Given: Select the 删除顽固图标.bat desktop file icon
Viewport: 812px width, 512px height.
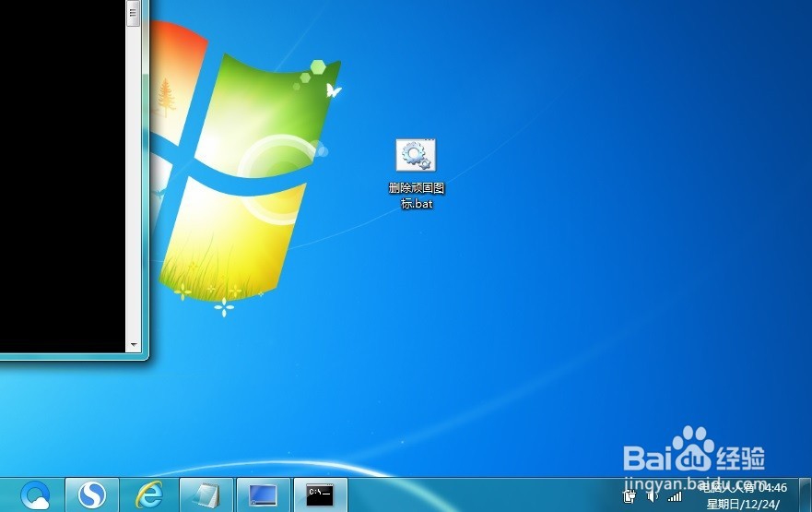Looking at the screenshot, I should 417,174.
